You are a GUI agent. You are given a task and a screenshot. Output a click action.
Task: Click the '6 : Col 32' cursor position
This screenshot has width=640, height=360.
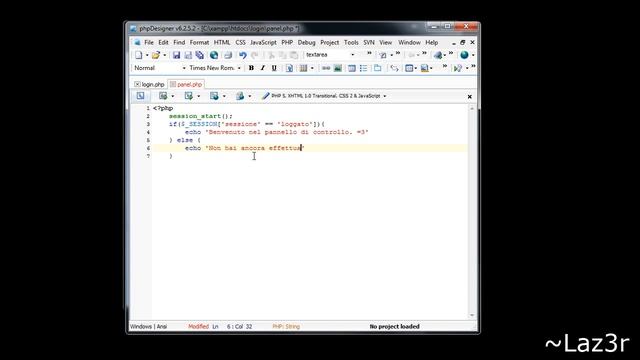(x=240, y=327)
